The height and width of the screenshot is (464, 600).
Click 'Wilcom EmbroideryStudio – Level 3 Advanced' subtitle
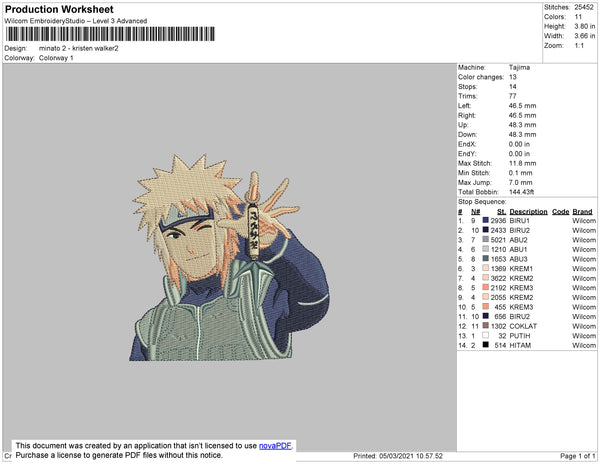(x=76, y=21)
